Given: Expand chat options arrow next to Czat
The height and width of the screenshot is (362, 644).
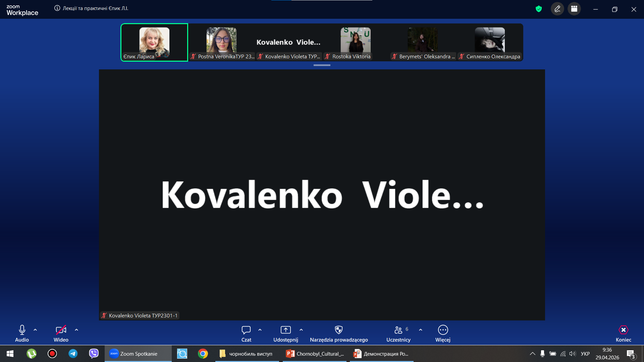Looking at the screenshot, I should (260, 330).
